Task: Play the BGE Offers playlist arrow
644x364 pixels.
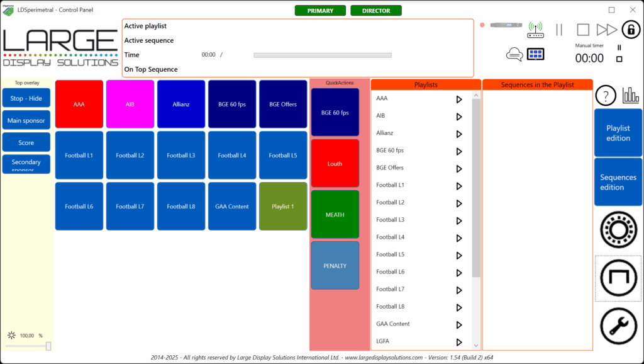Action: (x=459, y=168)
